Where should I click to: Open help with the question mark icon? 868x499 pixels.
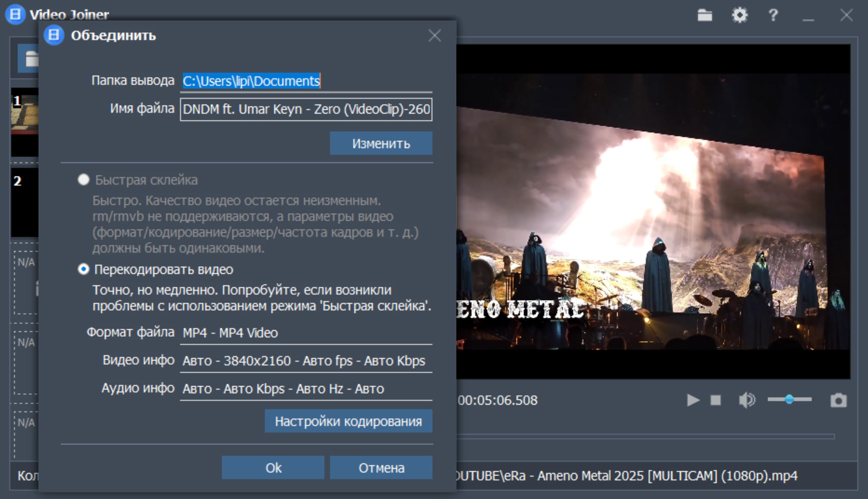tap(773, 16)
